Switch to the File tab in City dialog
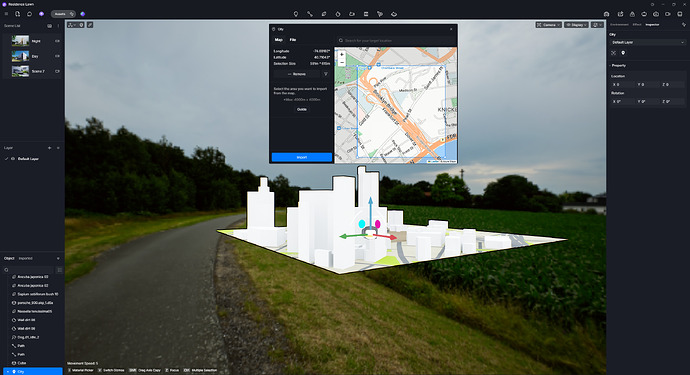Image resolution: width=690 pixels, height=375 pixels. [x=293, y=40]
